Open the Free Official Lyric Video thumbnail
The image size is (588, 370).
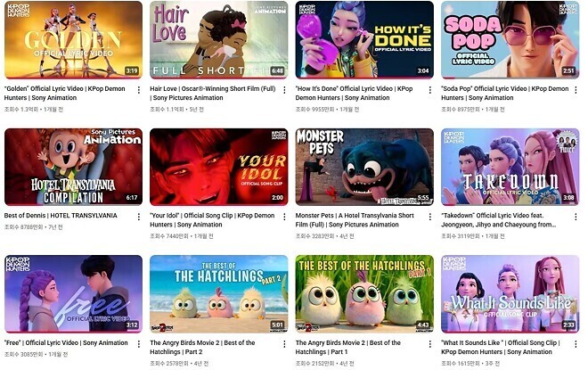click(73, 294)
